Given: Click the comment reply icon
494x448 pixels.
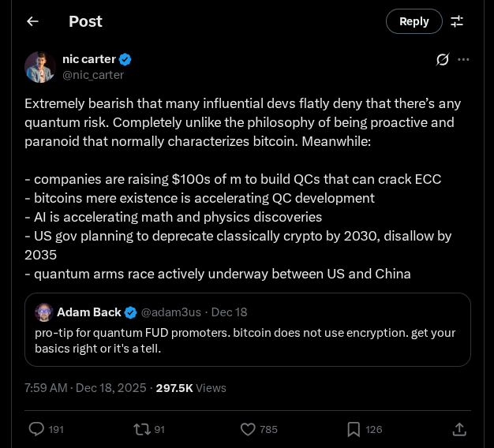Looking at the screenshot, I should (36, 429).
